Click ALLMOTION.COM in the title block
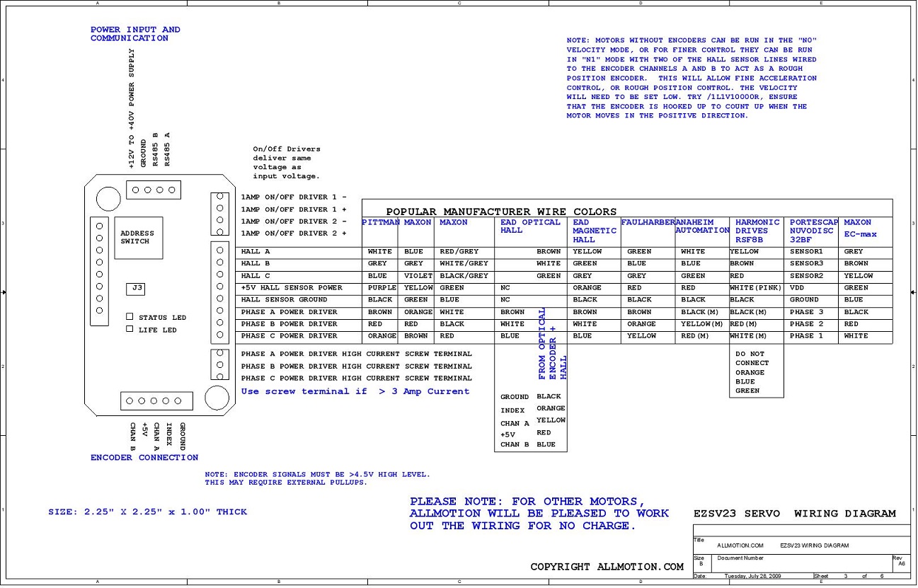The height and width of the screenshot is (588, 918). [740, 546]
